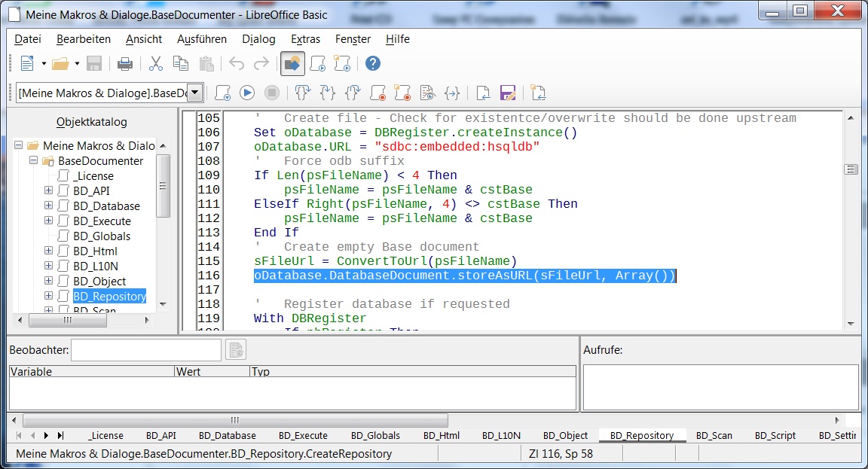
Task: Open the Ansicht menu
Action: [144, 39]
